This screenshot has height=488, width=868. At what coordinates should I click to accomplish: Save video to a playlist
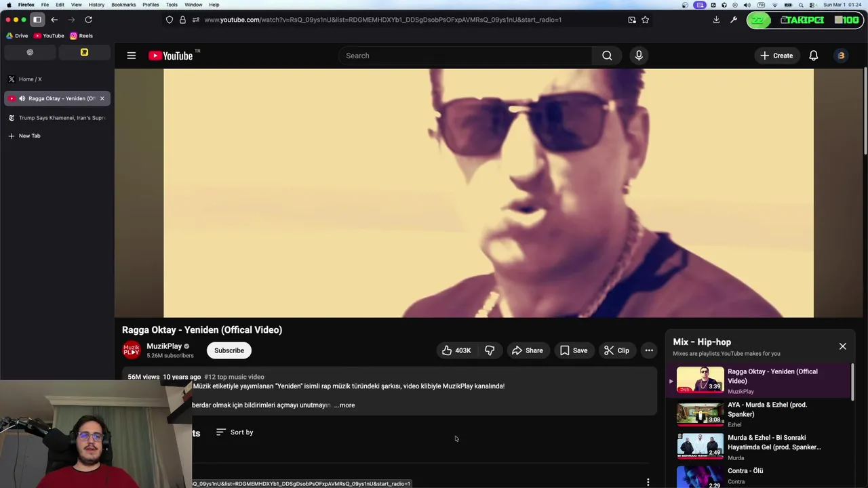click(x=574, y=350)
